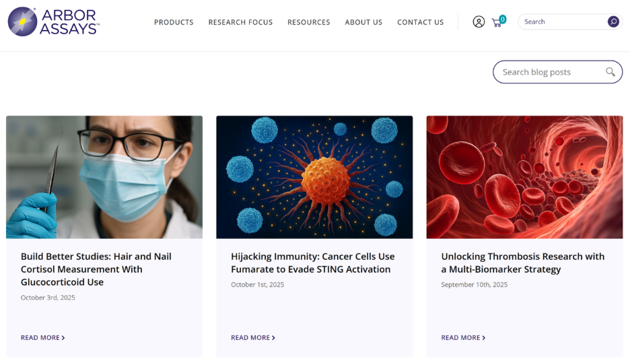Click the purple site search button

613,22
